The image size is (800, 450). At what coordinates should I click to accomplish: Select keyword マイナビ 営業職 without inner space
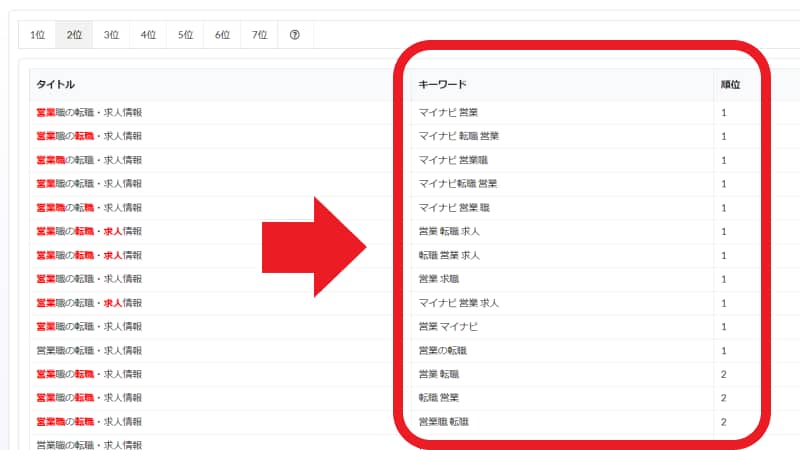(x=453, y=160)
